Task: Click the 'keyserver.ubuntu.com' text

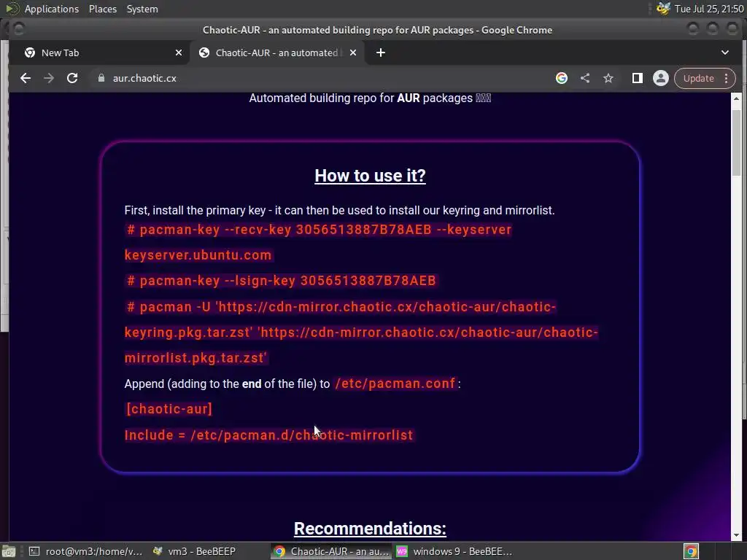Action: [198, 255]
